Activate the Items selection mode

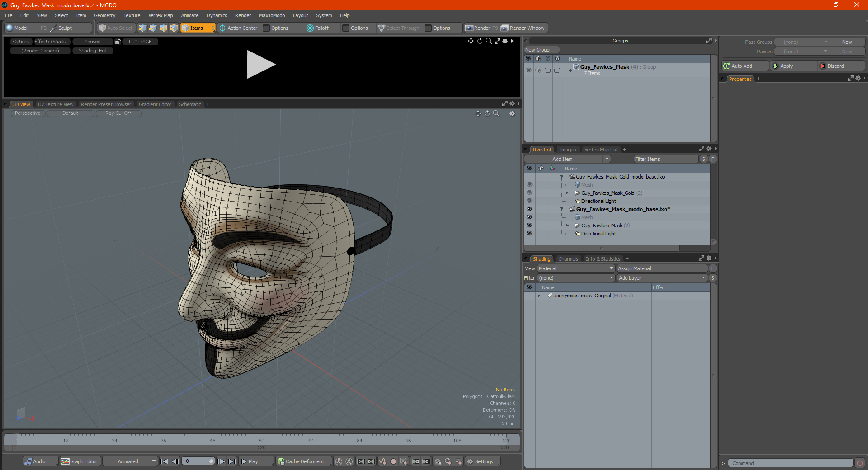click(x=198, y=28)
